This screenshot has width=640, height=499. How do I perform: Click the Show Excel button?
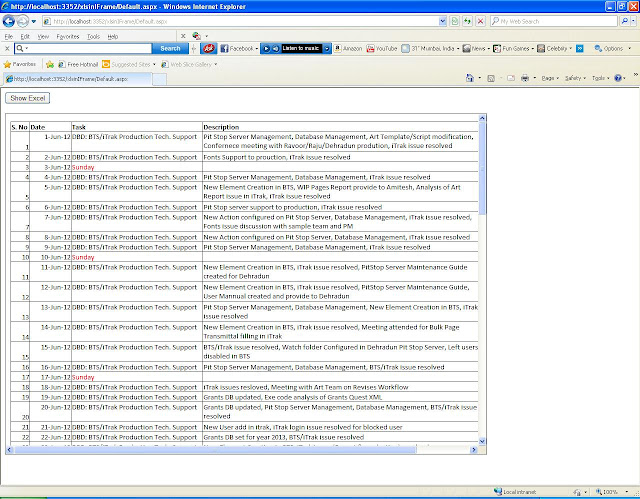tap(28, 98)
